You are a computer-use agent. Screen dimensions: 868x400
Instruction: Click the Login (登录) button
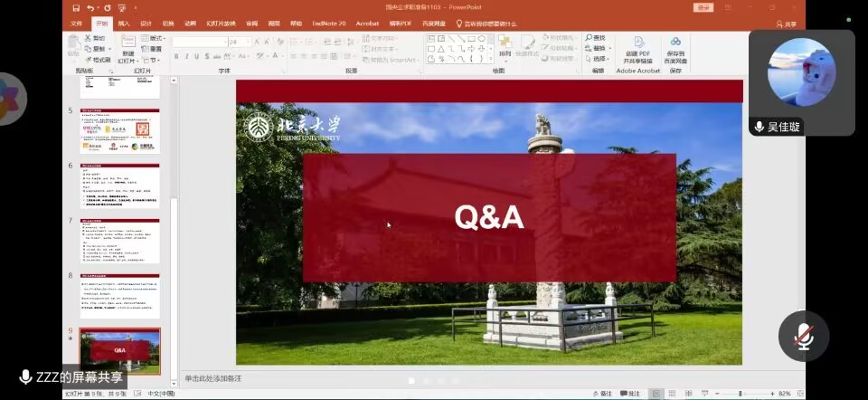tap(703, 7)
